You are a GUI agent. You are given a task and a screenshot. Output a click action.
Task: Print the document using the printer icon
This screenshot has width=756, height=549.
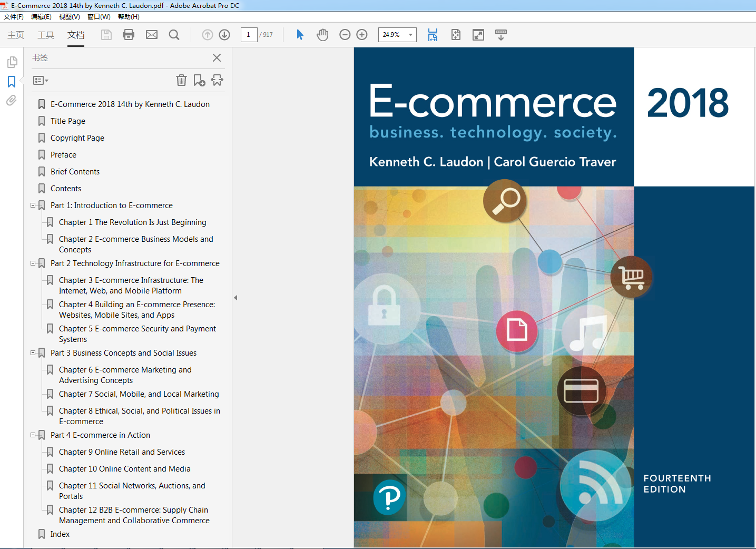click(129, 35)
